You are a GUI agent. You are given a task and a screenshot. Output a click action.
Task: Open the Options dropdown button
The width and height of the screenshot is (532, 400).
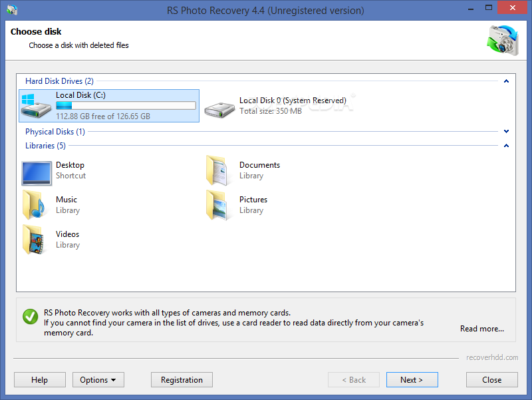point(98,379)
